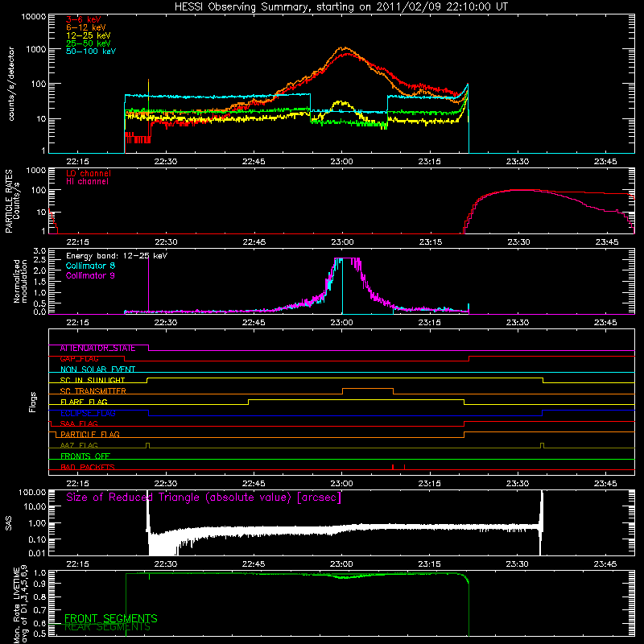Click the SC_IN_SUNLIGHT flag label

(x=93, y=380)
